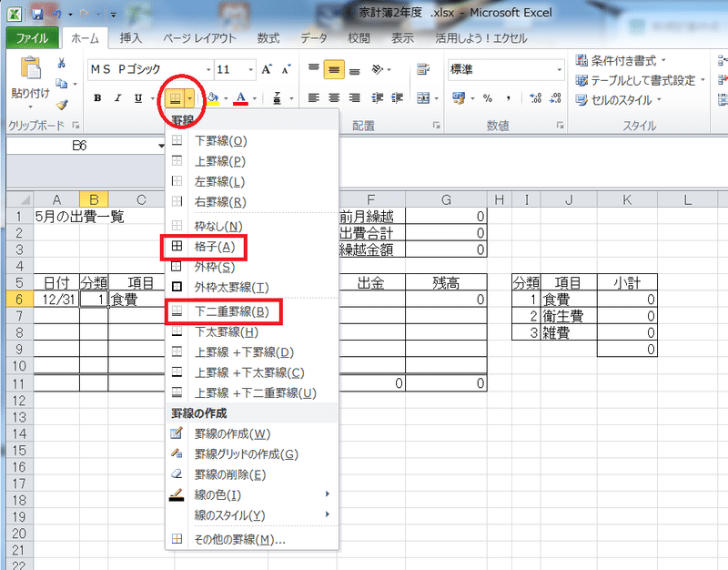Toggle bottom vertical alignment
Viewport: 728px width, 570px height.
coord(354,70)
